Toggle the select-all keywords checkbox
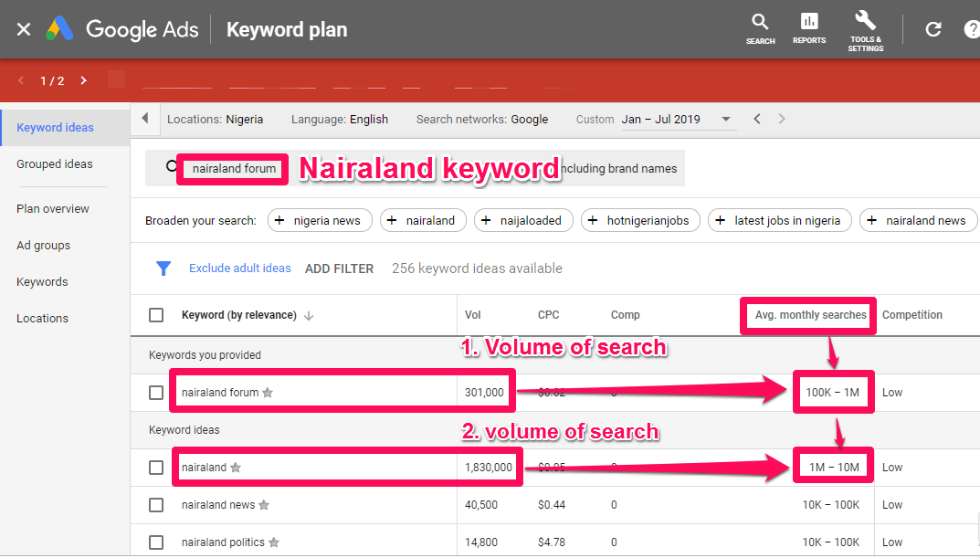 point(156,315)
